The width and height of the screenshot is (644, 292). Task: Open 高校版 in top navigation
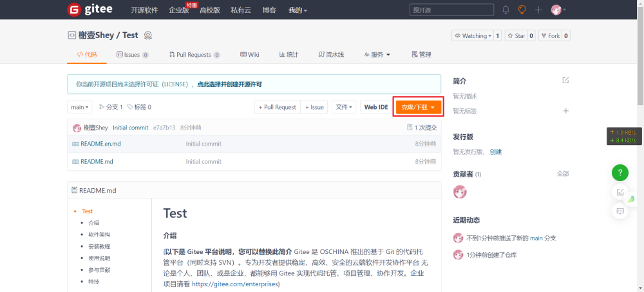tap(210, 10)
